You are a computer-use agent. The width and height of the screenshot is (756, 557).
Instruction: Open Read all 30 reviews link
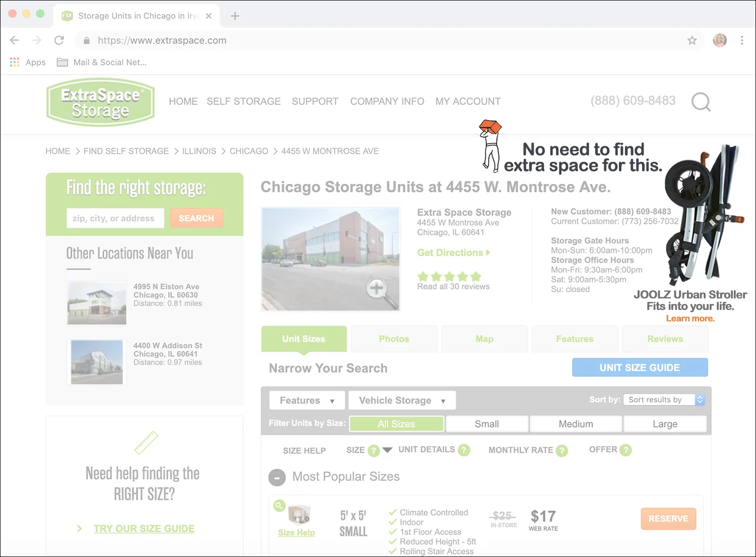453,286
